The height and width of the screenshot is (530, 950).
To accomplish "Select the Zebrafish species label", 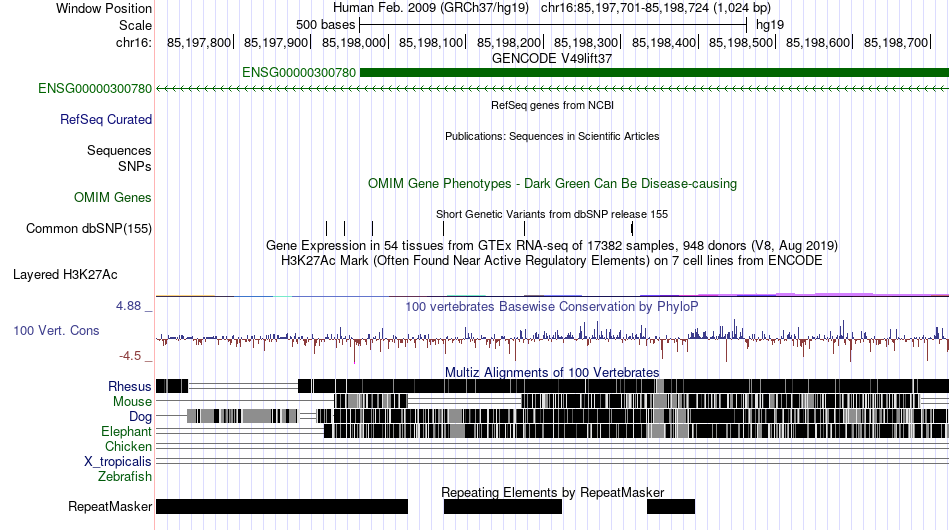I will [125, 477].
